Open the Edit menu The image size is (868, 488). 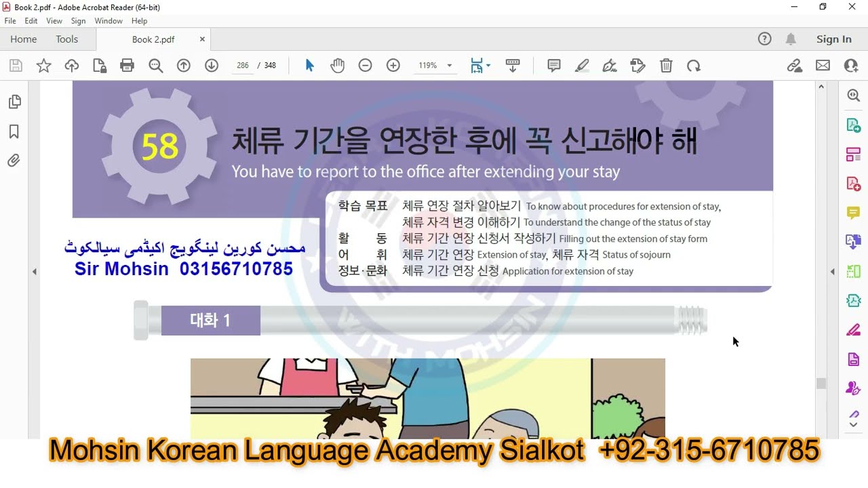pyautogui.click(x=31, y=21)
